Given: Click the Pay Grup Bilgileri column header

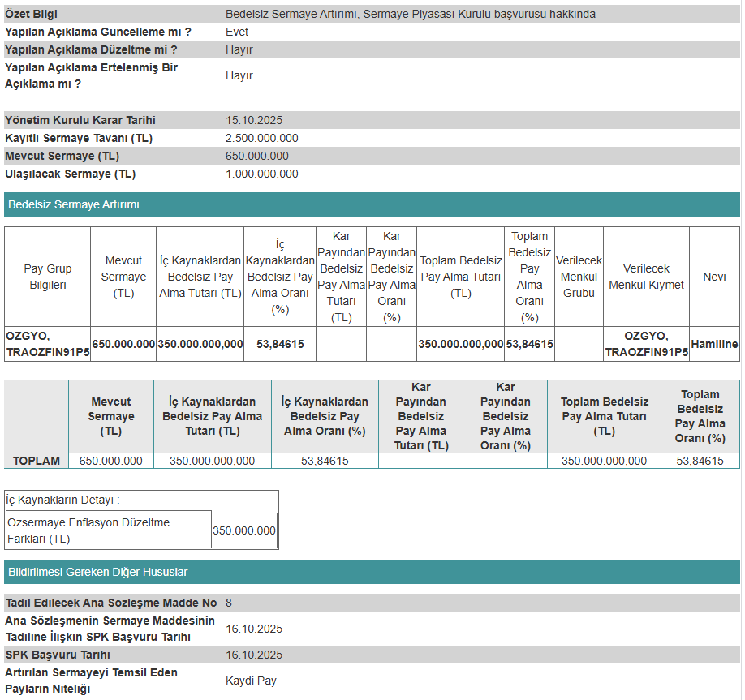Looking at the screenshot, I should point(48,277).
